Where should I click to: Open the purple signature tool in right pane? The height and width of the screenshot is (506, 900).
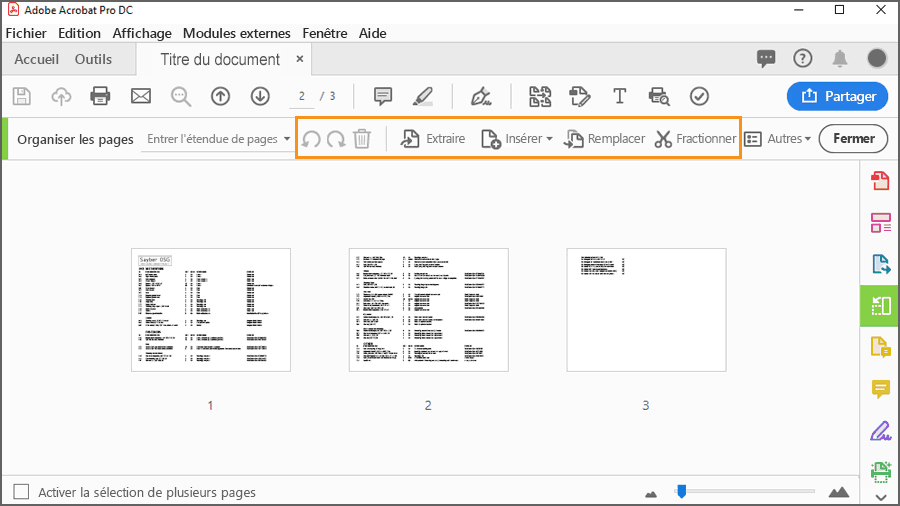(880, 431)
